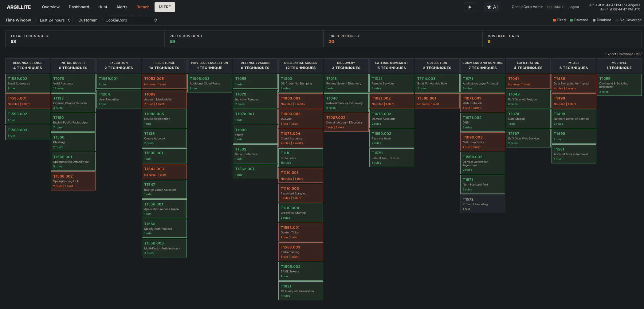Open T1498 Network Denial of Service card
This screenshot has height=309, width=644.
574,118
